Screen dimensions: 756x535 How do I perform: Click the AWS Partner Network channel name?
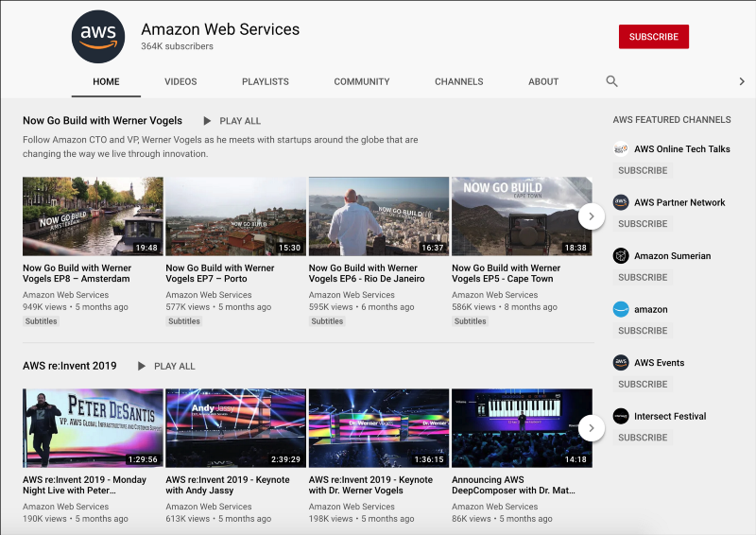679,202
